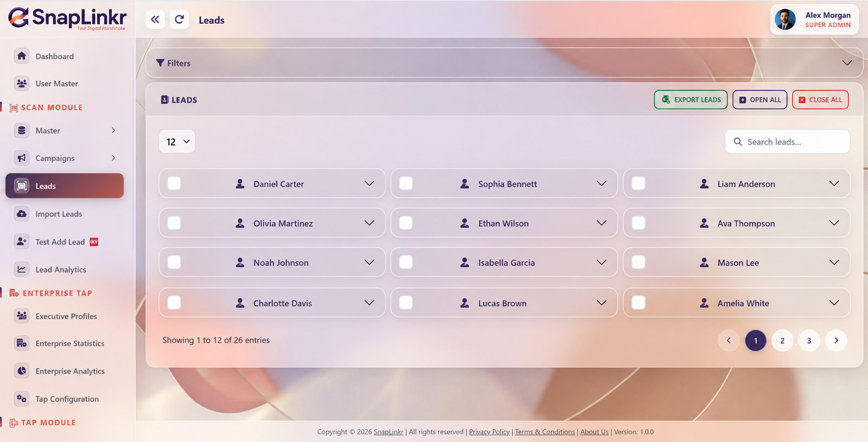Click the Export Leads button
Screen dimensions: 868x442
[x=691, y=100]
